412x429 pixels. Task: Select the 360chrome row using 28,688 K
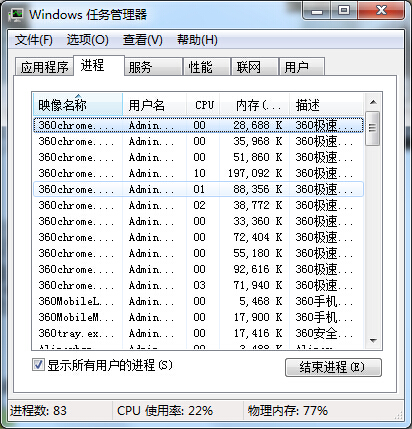coord(198,125)
